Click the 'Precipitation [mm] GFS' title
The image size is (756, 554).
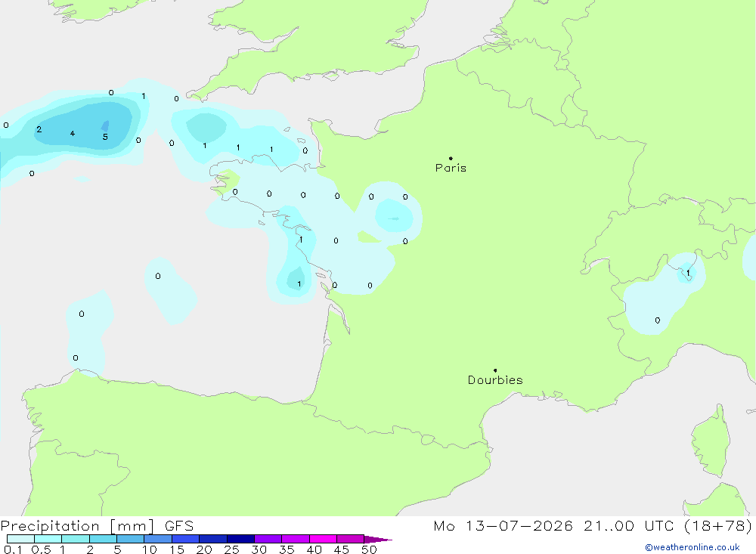97,525
